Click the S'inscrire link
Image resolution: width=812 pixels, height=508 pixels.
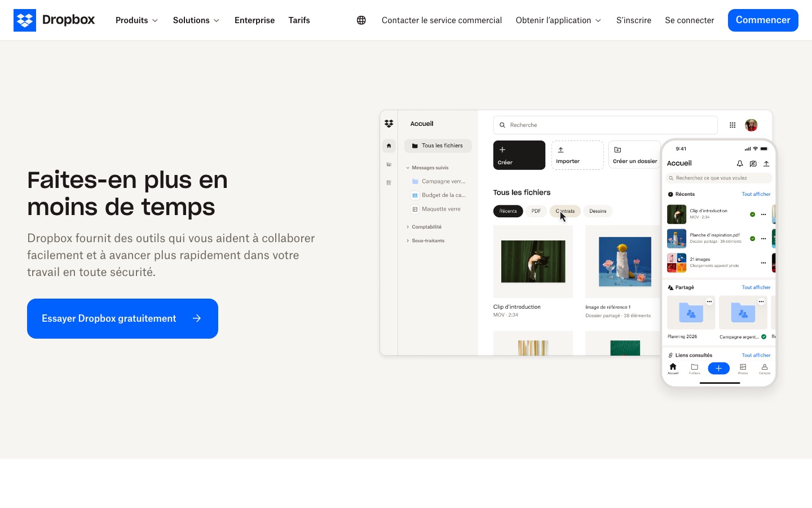[x=634, y=20]
